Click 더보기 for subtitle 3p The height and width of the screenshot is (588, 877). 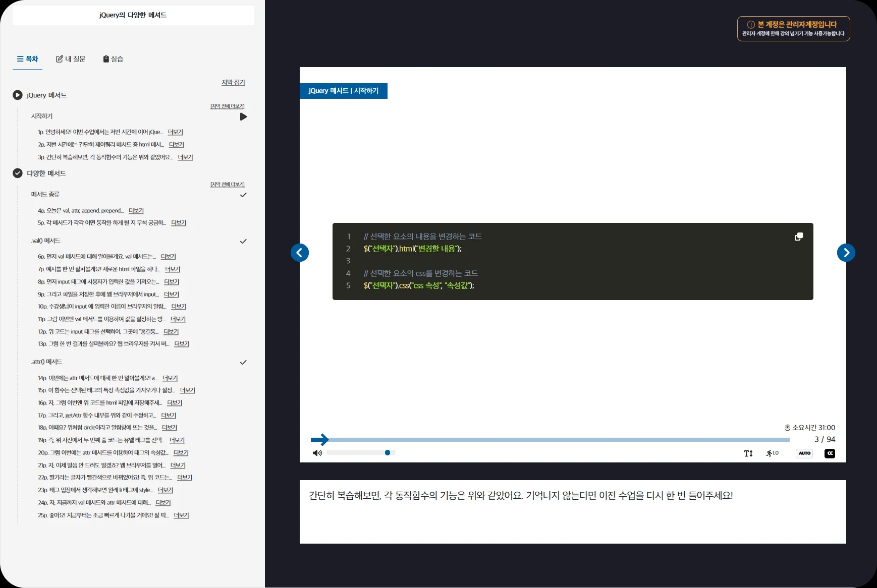185,157
